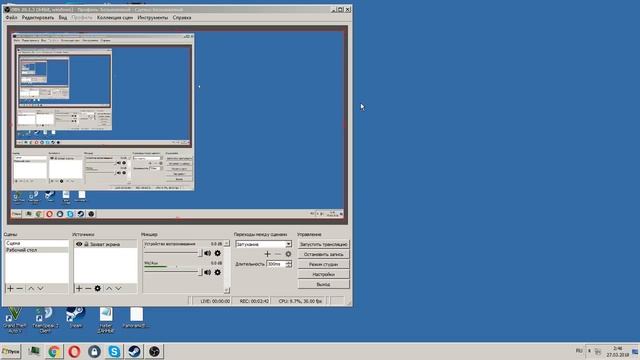Click the system clock in the tray
The width and height of the screenshot is (640, 360).
[618, 352]
